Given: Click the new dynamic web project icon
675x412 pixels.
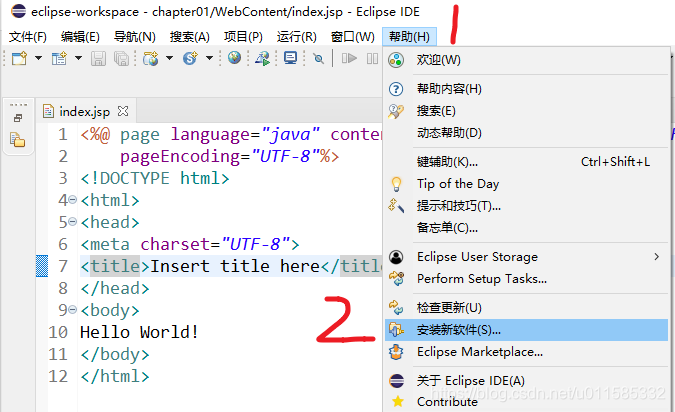Looking at the screenshot, I should (x=151, y=58).
